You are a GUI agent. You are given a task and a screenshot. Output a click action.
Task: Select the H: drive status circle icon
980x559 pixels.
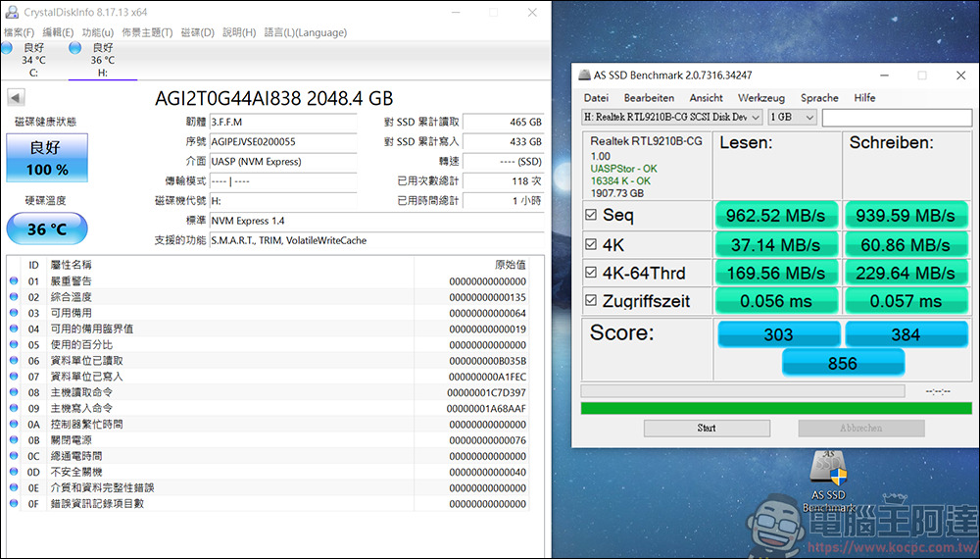tap(75, 48)
